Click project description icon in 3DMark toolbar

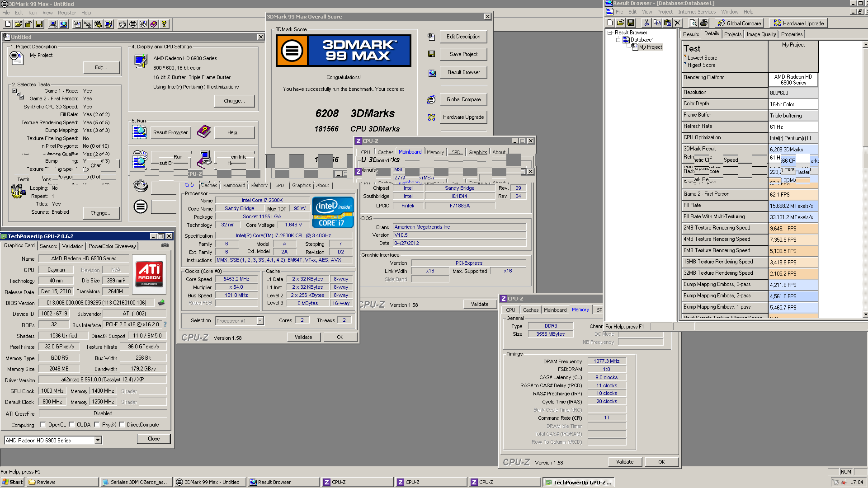(x=77, y=24)
